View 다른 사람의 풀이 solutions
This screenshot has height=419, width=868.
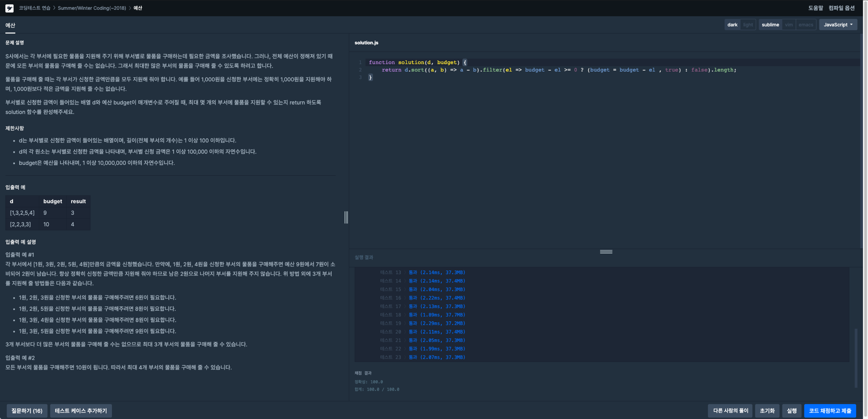point(730,410)
